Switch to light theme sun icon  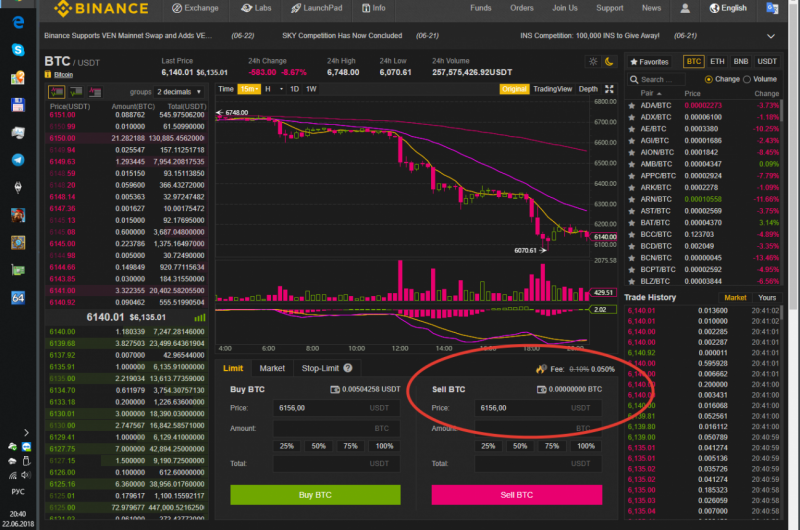593,61
